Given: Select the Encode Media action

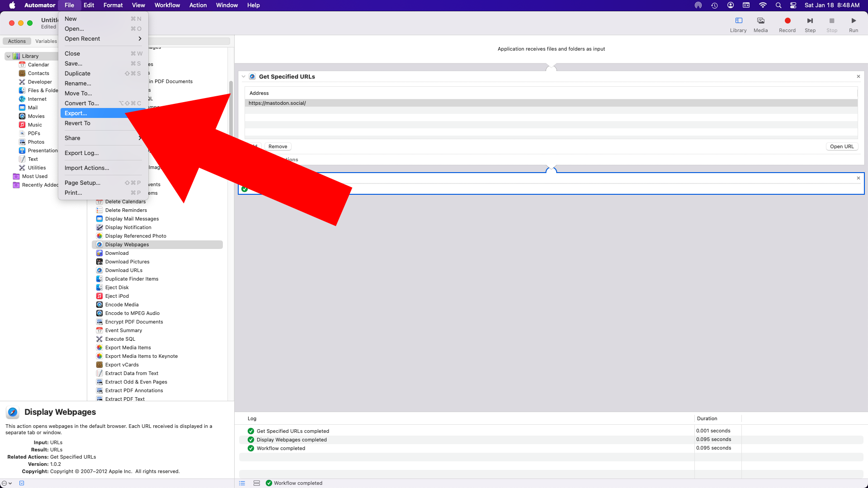Looking at the screenshot, I should [x=122, y=305].
